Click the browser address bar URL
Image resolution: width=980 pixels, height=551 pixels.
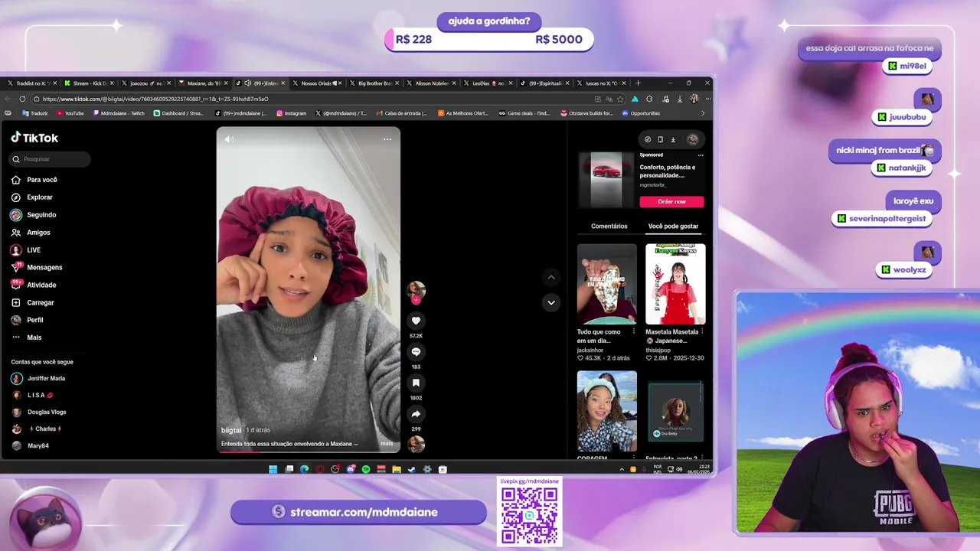(x=155, y=99)
